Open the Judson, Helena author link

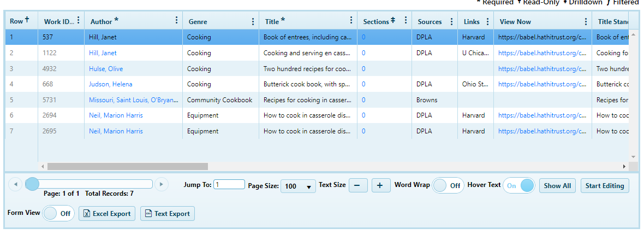(111, 84)
